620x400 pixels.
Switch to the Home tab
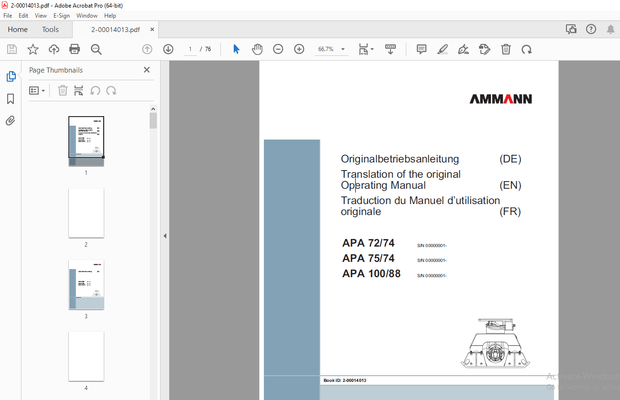[x=17, y=29]
